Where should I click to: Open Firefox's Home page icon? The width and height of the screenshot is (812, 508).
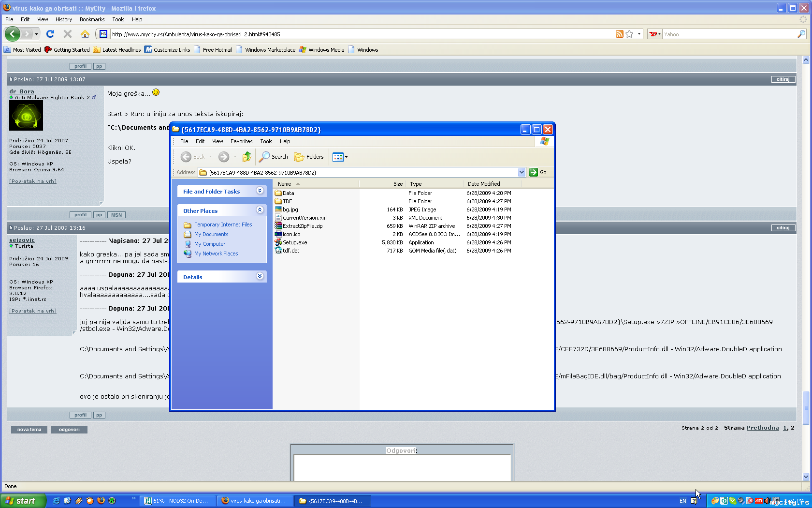85,34
